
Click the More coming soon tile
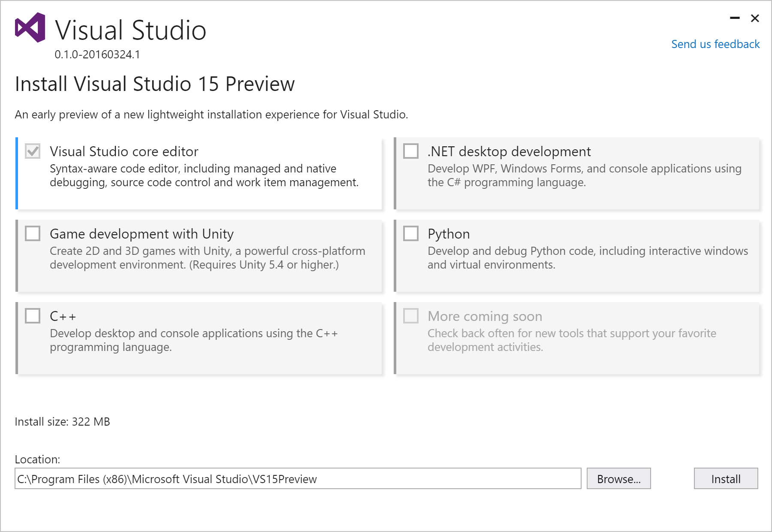[579, 338]
